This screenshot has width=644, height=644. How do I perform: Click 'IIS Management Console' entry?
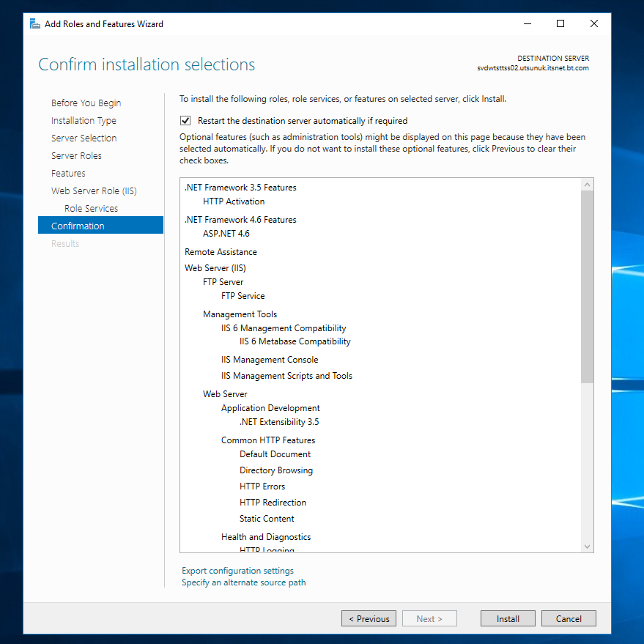click(270, 360)
